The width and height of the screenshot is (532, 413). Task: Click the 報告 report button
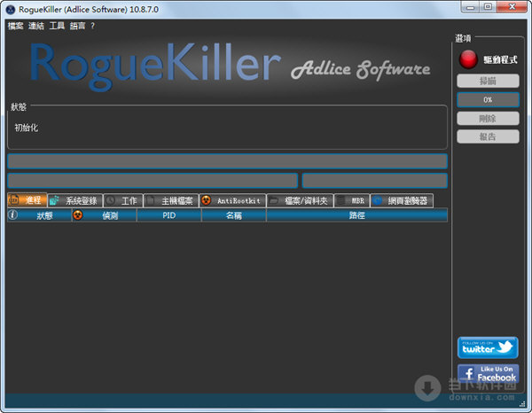488,136
